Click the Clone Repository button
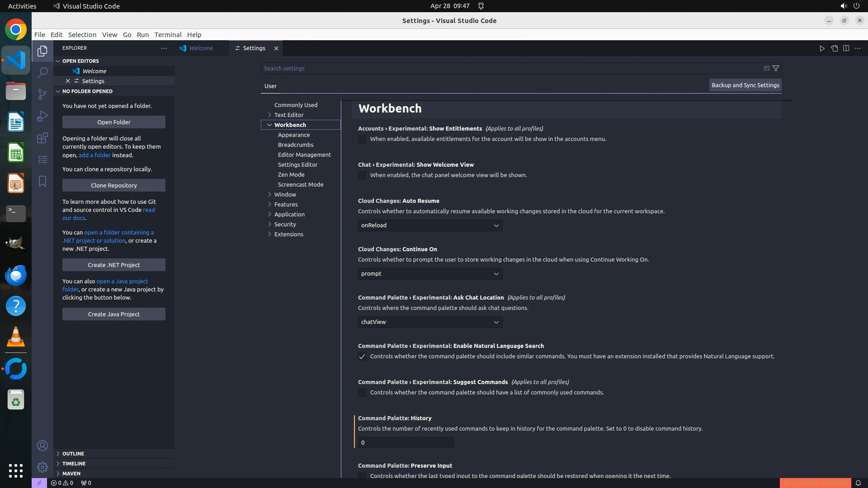This screenshot has height=488, width=868. pyautogui.click(x=113, y=185)
